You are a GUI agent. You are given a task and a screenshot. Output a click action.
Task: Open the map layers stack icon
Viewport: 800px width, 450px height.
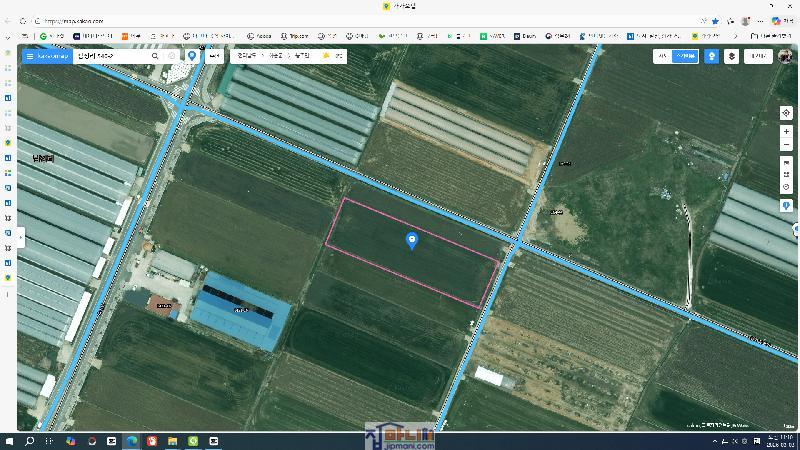[733, 57]
